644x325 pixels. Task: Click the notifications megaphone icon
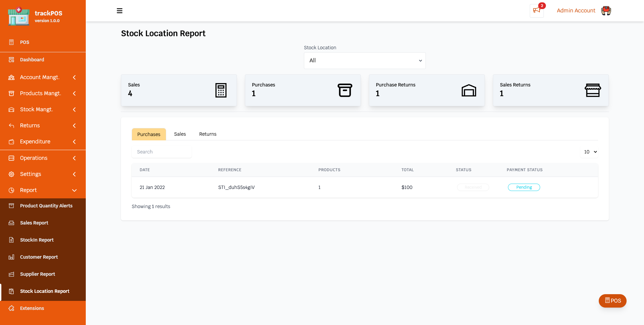(536, 11)
